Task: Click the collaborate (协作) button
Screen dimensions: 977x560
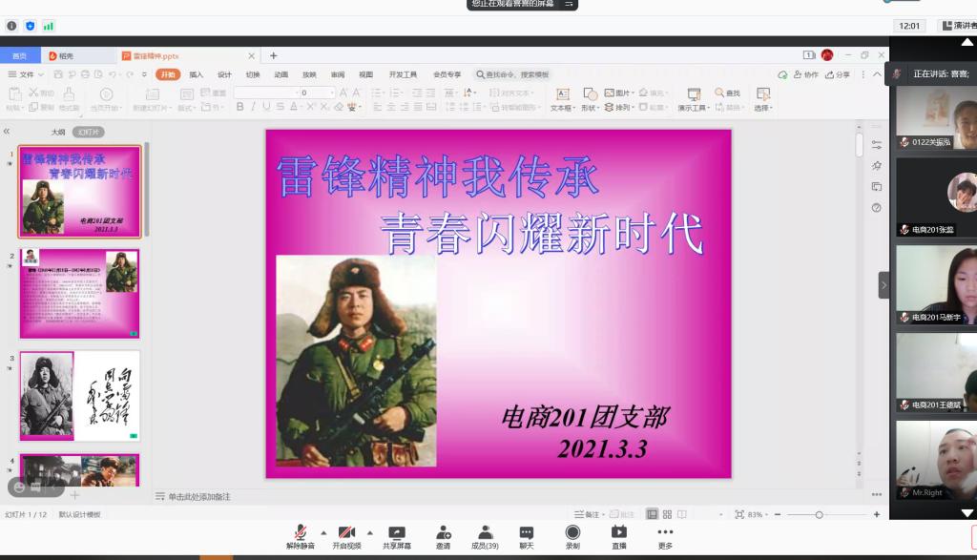Action: click(805, 74)
